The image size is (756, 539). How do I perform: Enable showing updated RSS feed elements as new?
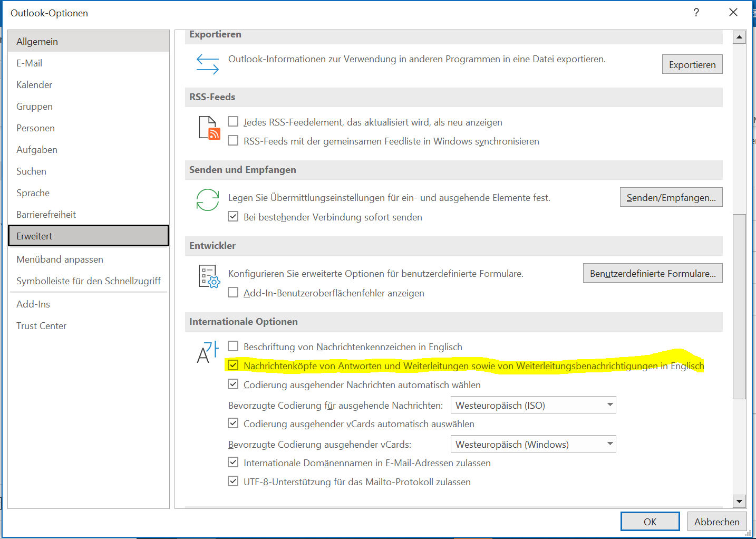(x=233, y=122)
